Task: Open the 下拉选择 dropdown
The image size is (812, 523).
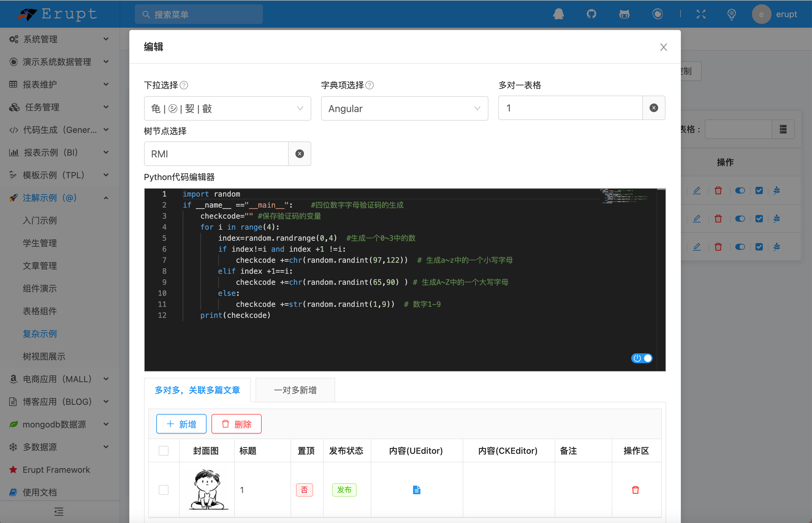Action: [227, 108]
